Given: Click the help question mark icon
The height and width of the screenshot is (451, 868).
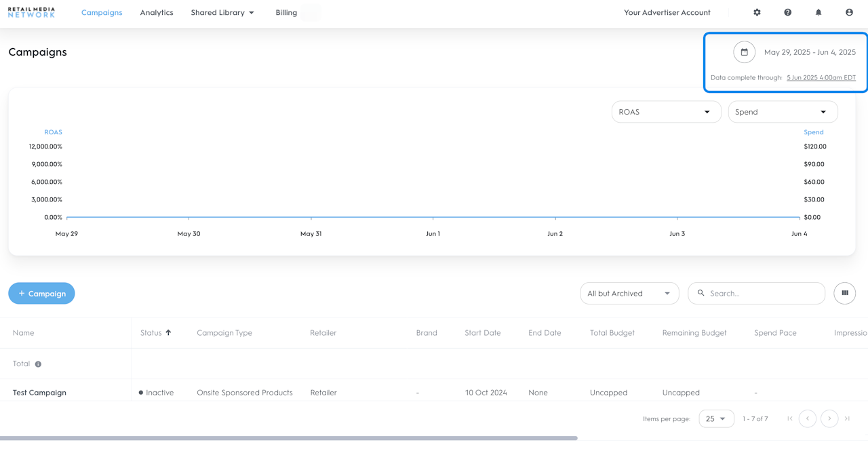Looking at the screenshot, I should [787, 12].
